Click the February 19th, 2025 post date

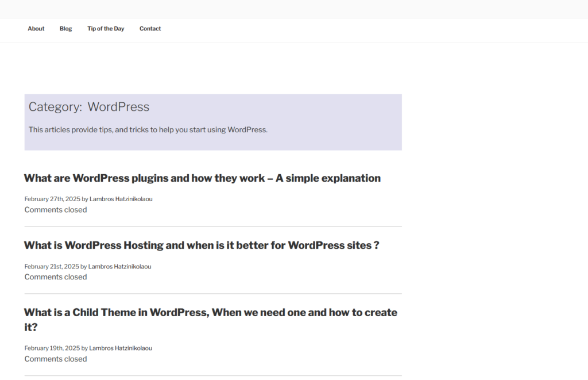[x=52, y=348]
